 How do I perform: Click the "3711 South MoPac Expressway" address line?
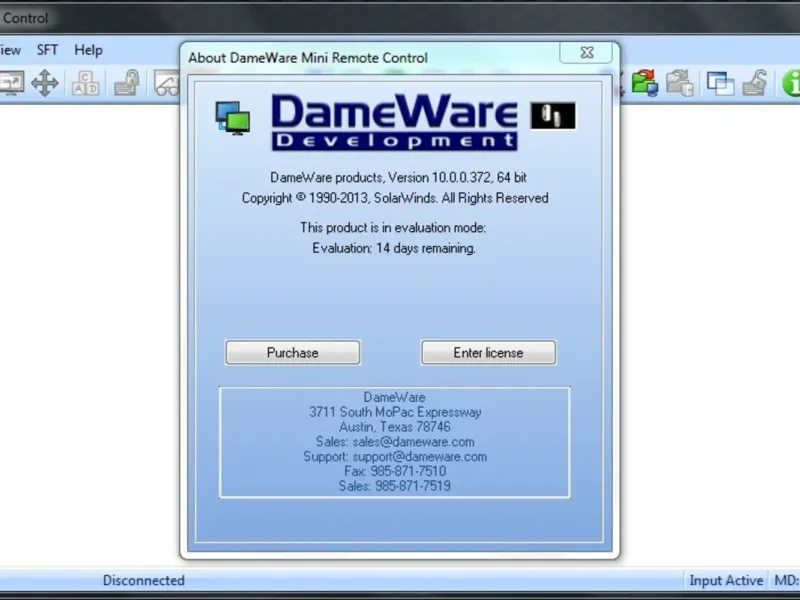click(x=395, y=412)
